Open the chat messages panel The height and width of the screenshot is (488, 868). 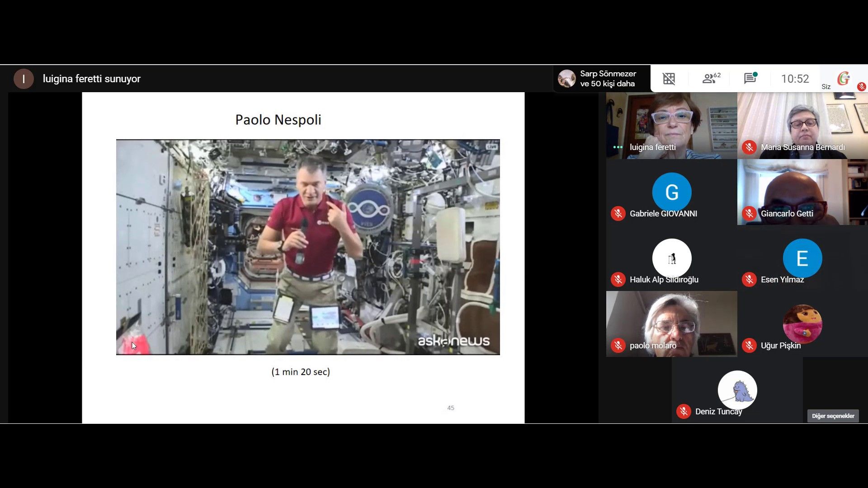tap(750, 79)
